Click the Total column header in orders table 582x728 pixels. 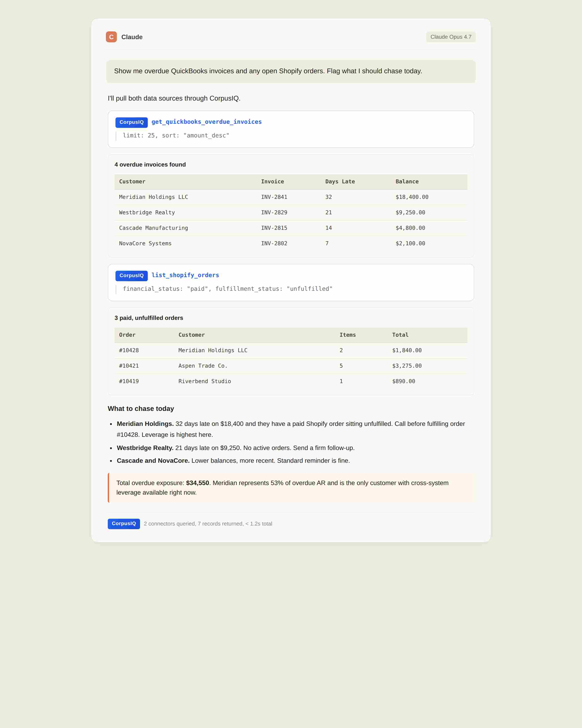coord(400,335)
